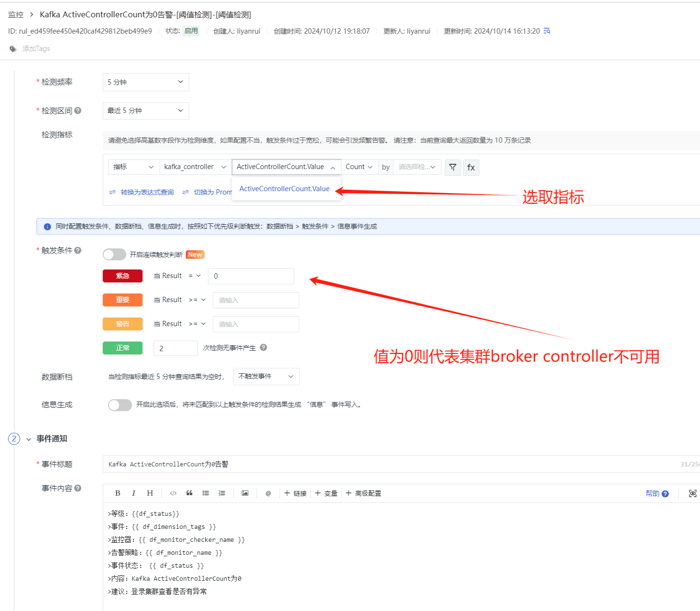The image size is (700, 611).
Task: Insert an image with the picture icon
Action: [245, 493]
